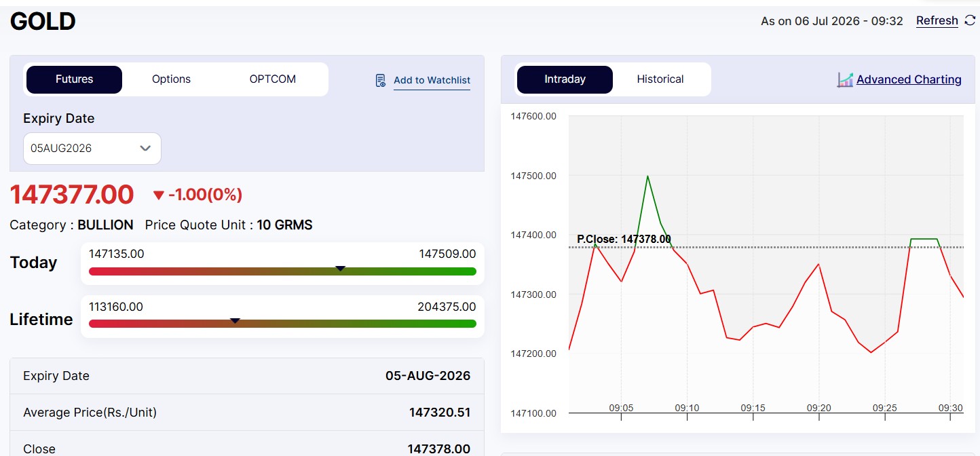Click the 09:05 time axis label

pyautogui.click(x=621, y=408)
